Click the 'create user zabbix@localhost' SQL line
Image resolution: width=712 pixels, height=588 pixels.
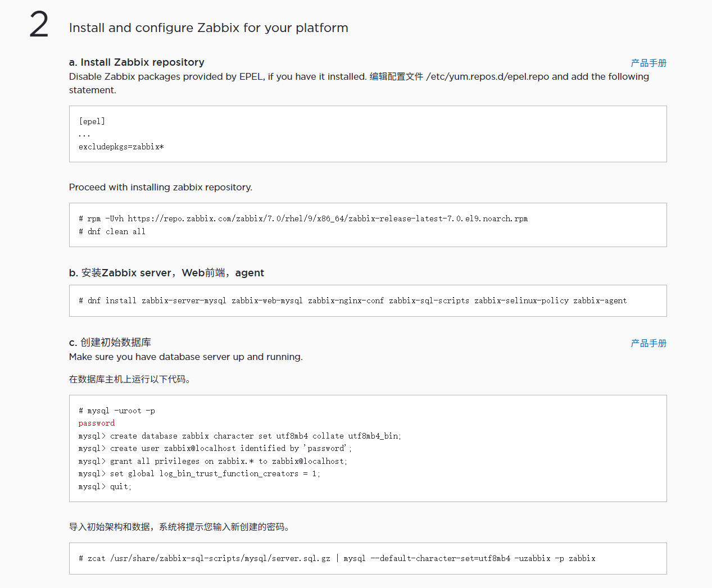coord(215,448)
